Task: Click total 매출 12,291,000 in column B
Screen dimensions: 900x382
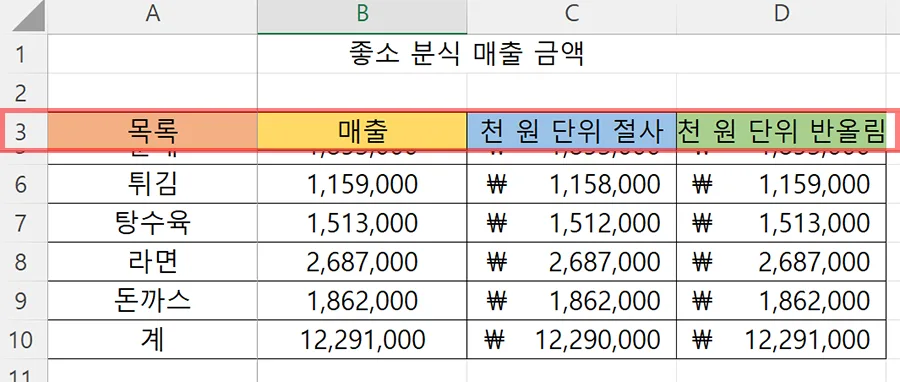Action: click(362, 340)
